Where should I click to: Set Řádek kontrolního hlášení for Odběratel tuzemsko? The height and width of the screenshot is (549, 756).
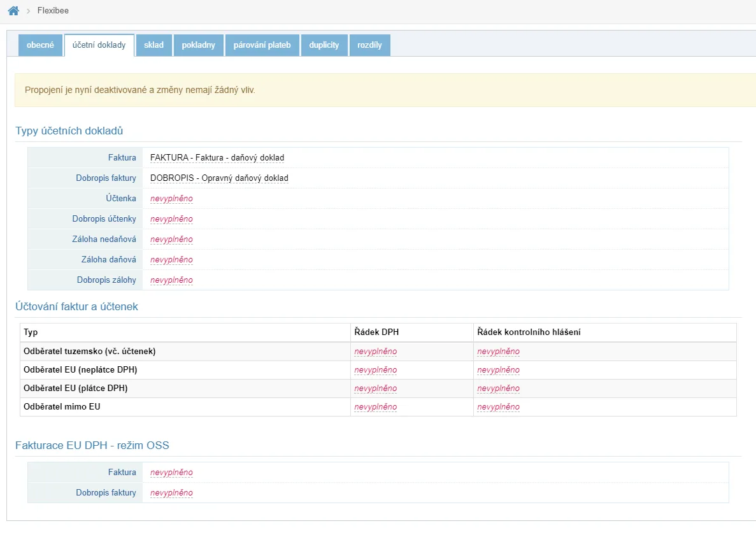click(x=499, y=352)
